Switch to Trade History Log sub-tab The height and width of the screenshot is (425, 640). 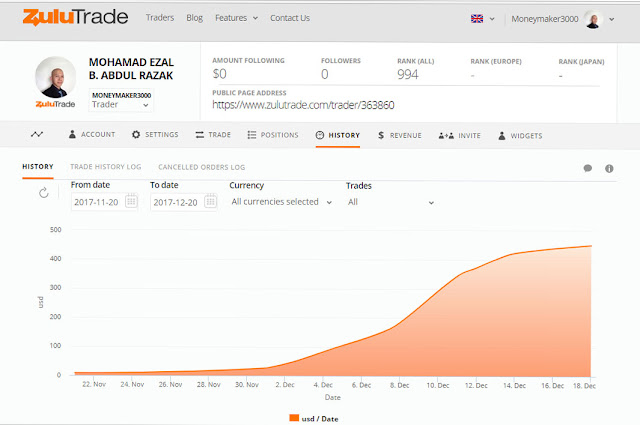point(106,167)
